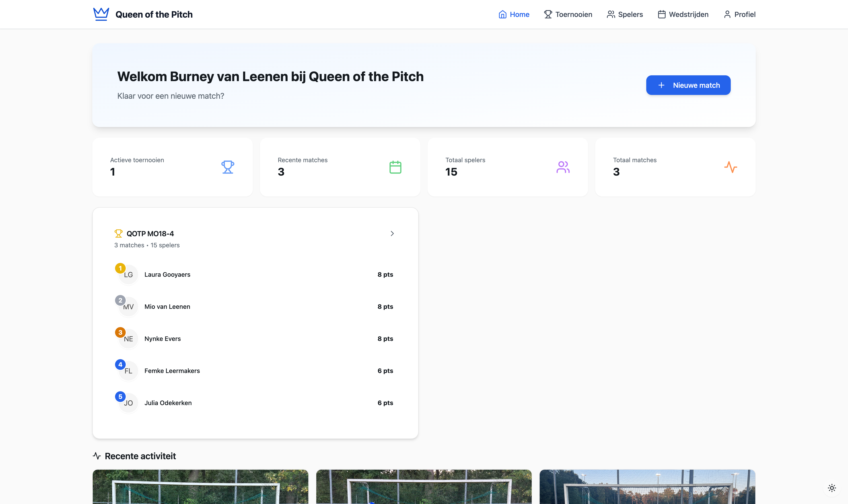Navigate to Wedstrijden in the top bar
Viewport: 848px width, 504px height.
click(x=683, y=14)
